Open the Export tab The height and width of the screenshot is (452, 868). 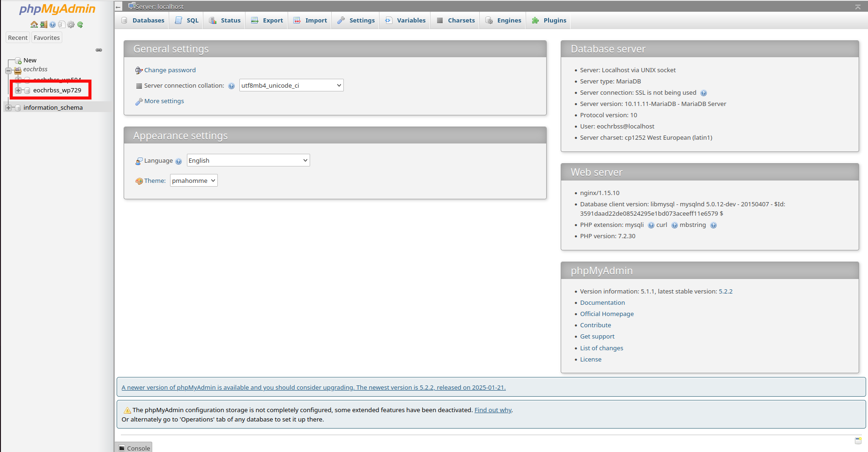(267, 20)
